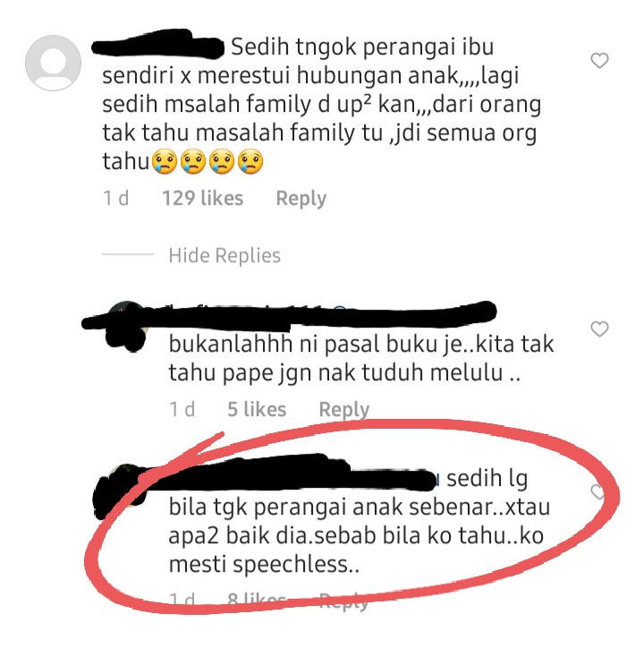Open blacked-out avatar of the 'bukanlahhh' reply
This screenshot has height=648, width=644.
pyautogui.click(x=126, y=327)
